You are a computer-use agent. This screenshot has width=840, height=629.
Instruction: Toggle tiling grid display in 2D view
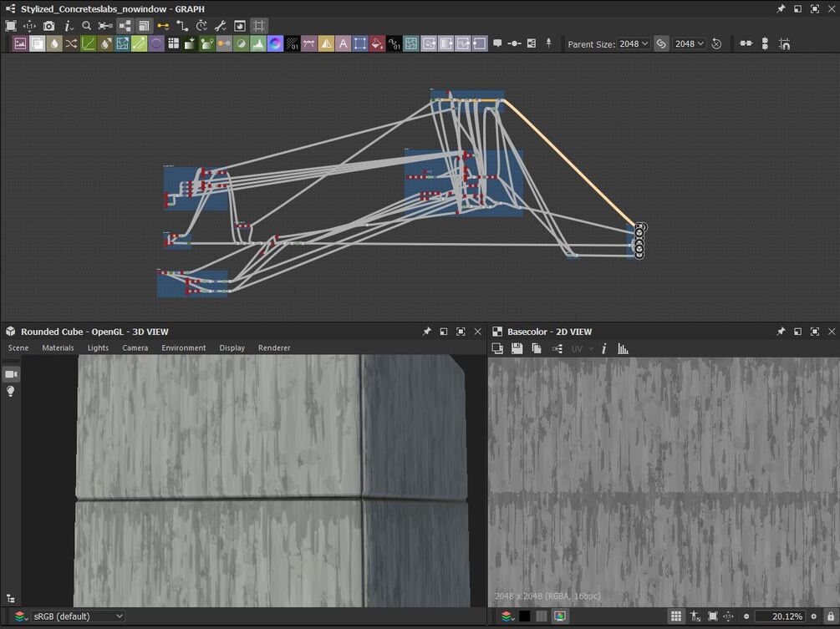point(675,616)
